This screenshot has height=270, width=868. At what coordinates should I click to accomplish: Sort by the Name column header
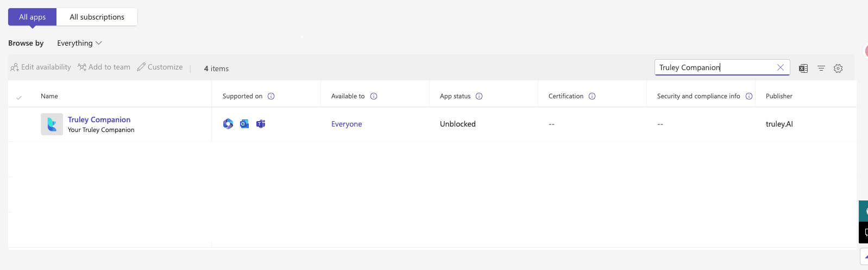(x=49, y=96)
